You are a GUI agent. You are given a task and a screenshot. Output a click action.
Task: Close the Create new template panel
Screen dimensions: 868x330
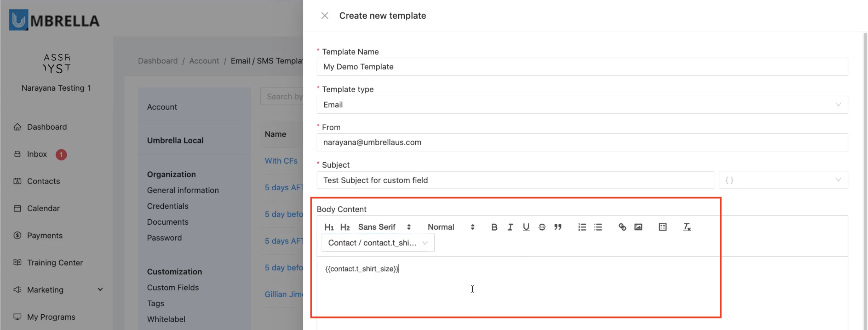(x=324, y=16)
